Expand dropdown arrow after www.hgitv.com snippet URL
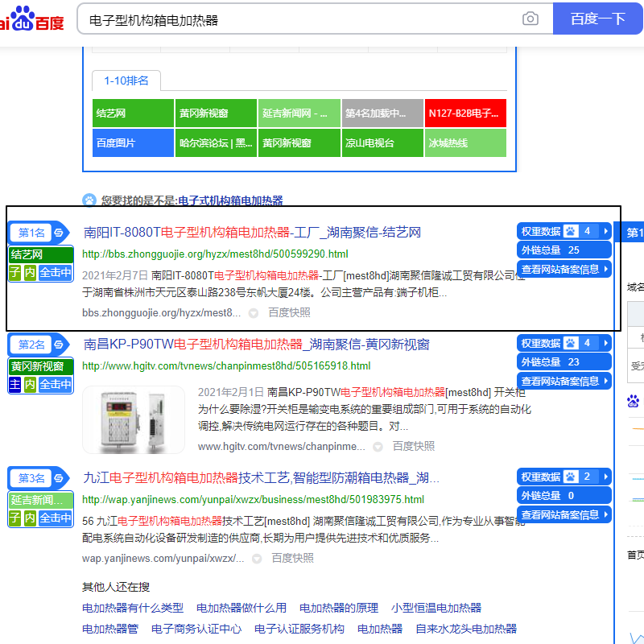 click(x=378, y=447)
